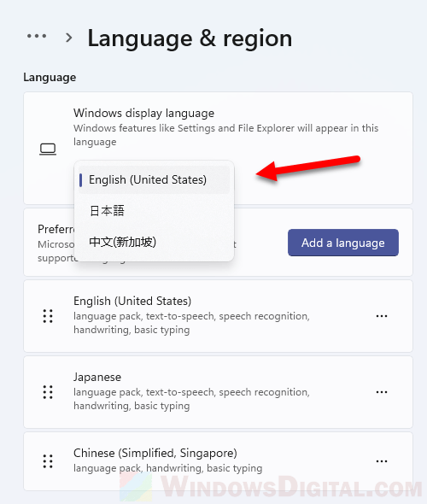Image resolution: width=427 pixels, height=504 pixels.
Task: Click the breadcrumb chevron before Language & region
Action: pos(68,38)
